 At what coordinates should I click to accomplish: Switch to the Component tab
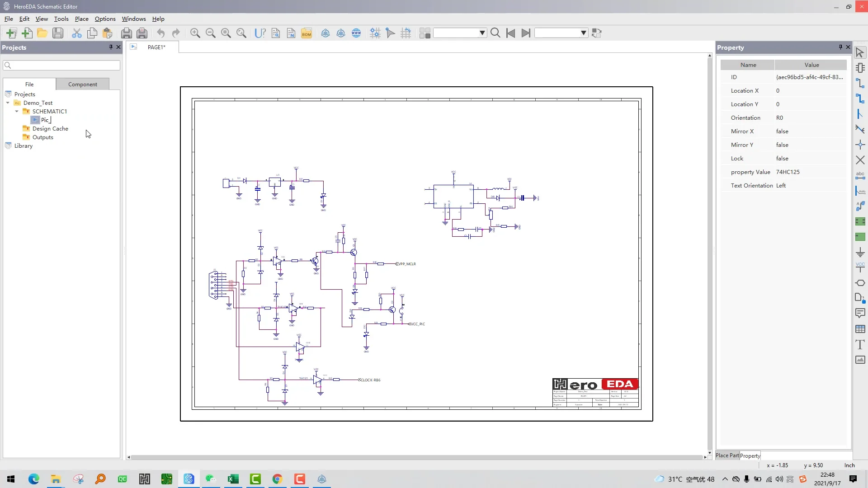82,84
